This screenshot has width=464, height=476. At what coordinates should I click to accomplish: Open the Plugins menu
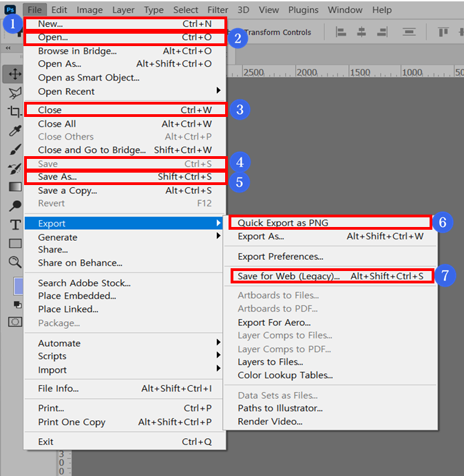pos(304,10)
